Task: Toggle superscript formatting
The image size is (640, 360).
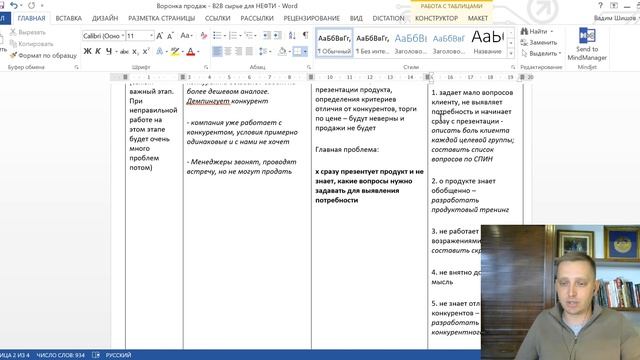Action: coord(146,51)
